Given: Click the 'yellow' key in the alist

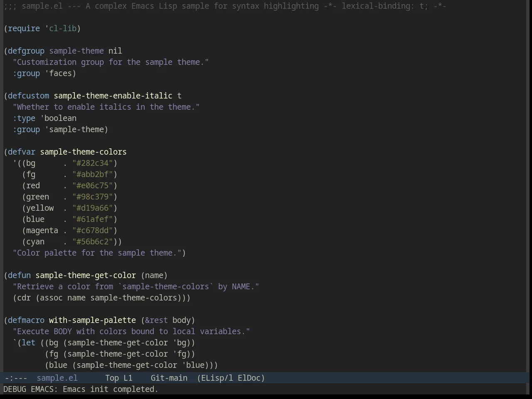Looking at the screenshot, I should [x=40, y=208].
